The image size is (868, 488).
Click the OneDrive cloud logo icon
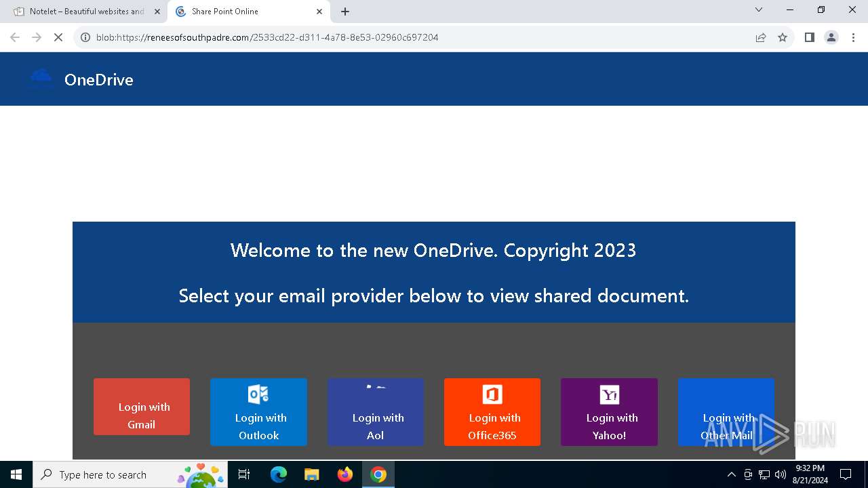point(41,78)
